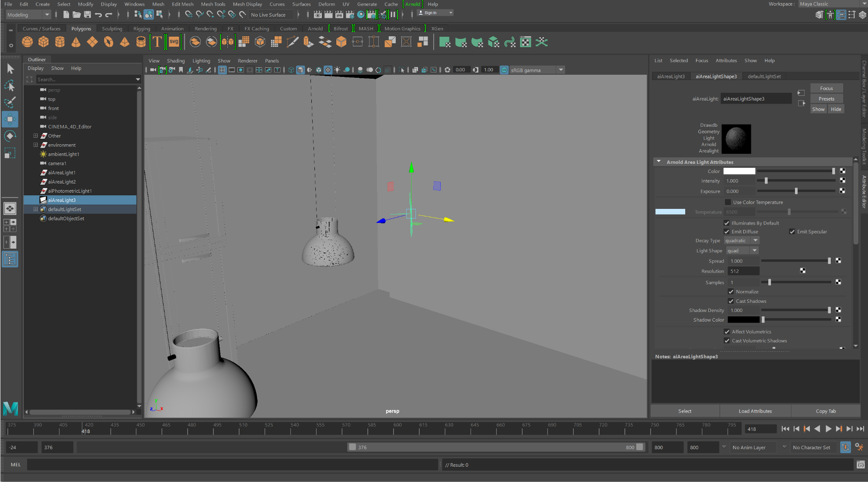Click the black Shadow Color swatch

[743, 319]
